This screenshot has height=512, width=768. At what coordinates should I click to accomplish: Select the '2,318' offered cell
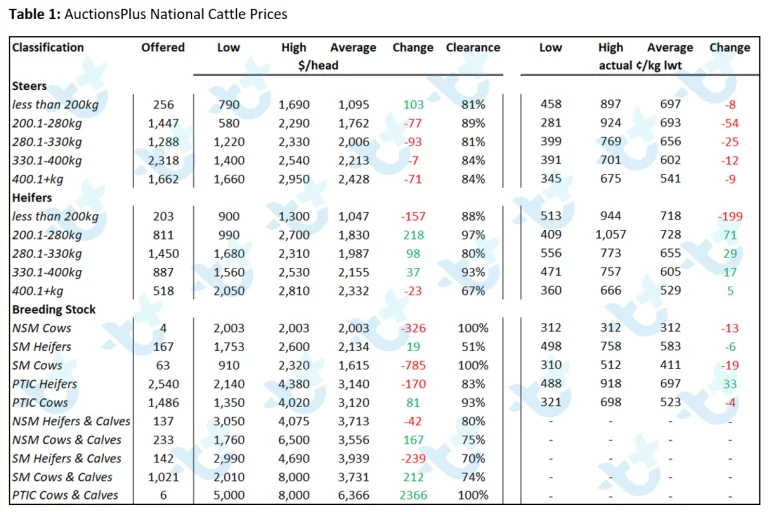(163, 160)
